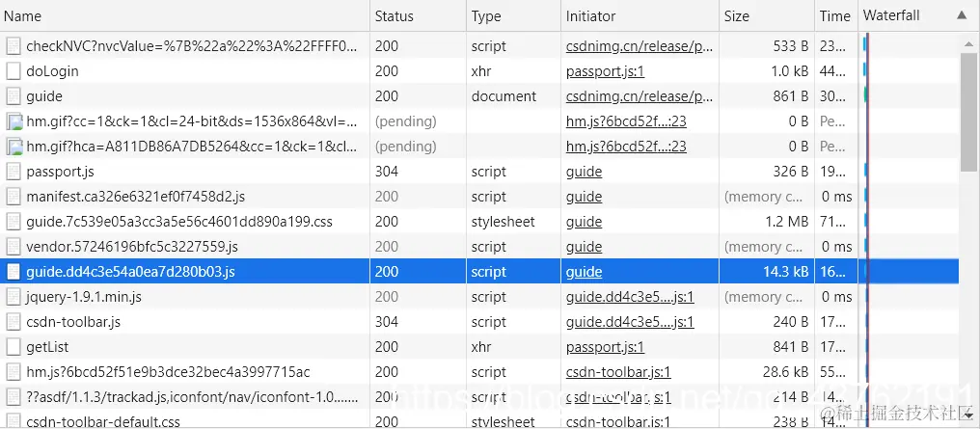Viewport: 980px width, 429px height.
Task: Open guide initiator link for vendor.57246196bfc5c3227559.js
Action: pos(585,246)
